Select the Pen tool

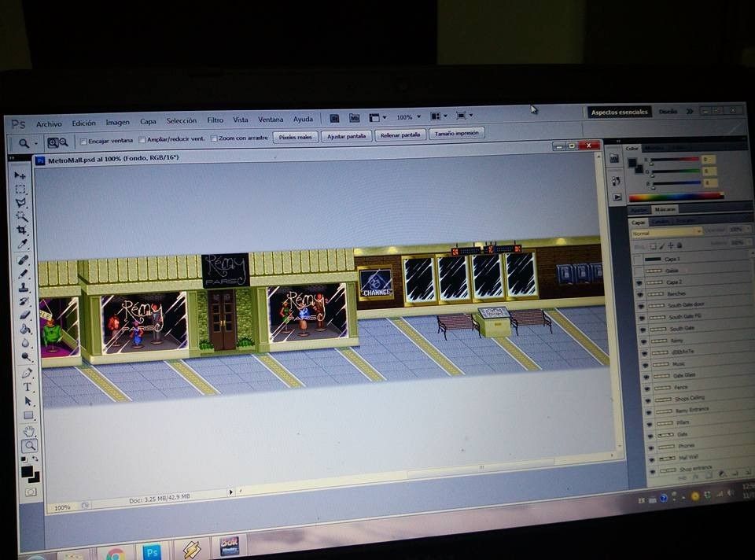tap(27, 373)
